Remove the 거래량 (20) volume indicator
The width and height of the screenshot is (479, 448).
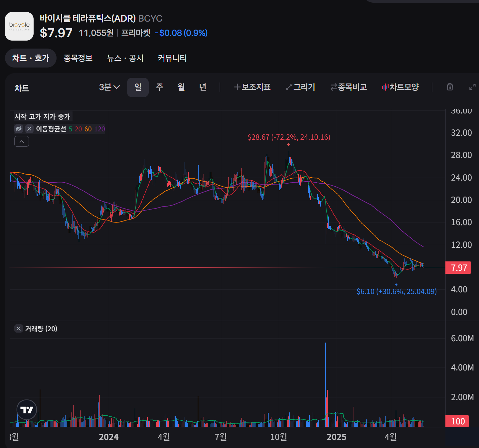pos(19,329)
